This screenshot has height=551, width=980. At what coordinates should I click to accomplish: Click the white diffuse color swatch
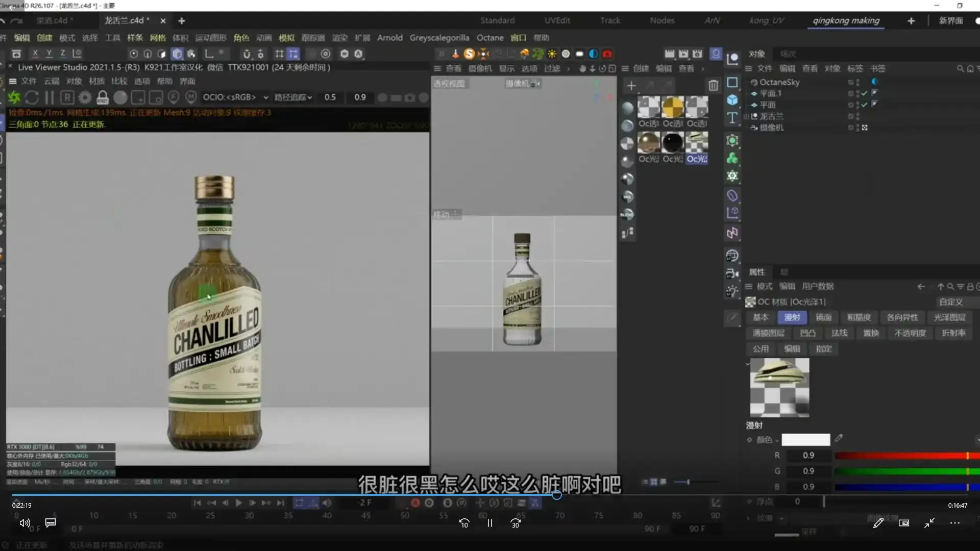[x=805, y=440]
